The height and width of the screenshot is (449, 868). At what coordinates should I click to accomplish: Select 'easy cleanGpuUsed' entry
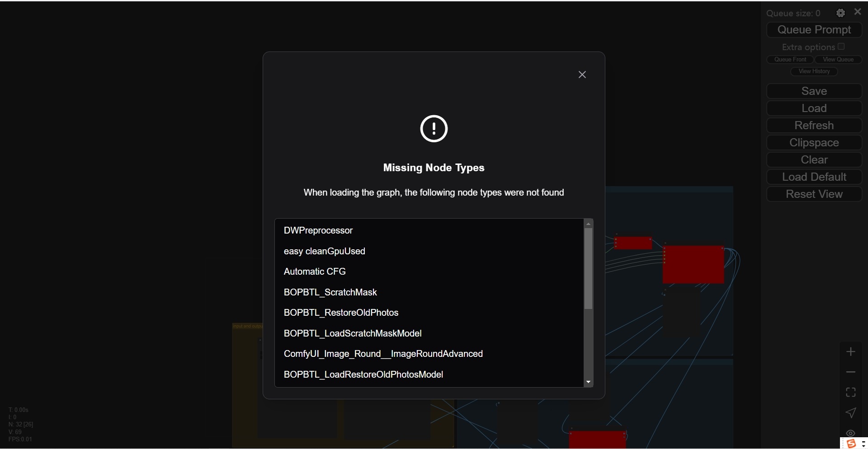pos(325,251)
